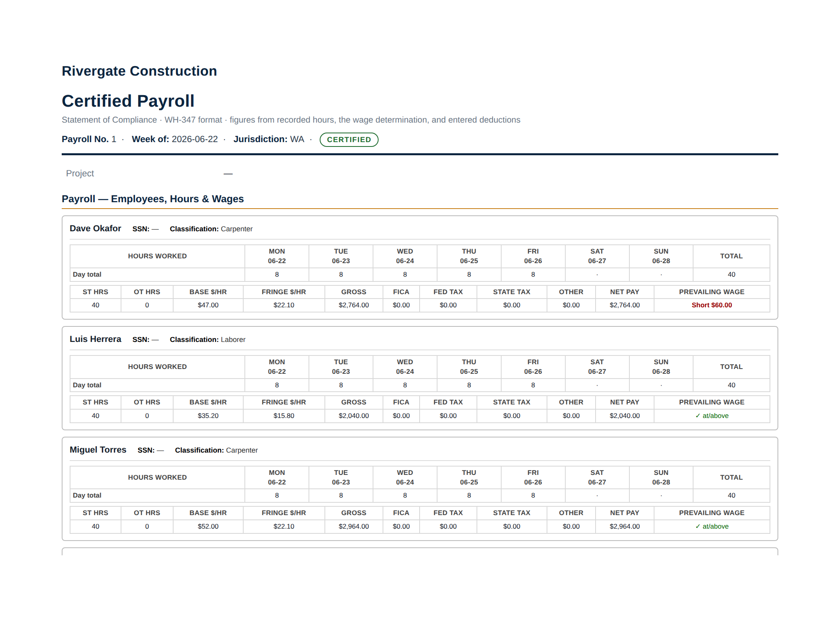Click Luis Herrera's base rate $35.20
The width and height of the screenshot is (840, 617).
(x=208, y=416)
